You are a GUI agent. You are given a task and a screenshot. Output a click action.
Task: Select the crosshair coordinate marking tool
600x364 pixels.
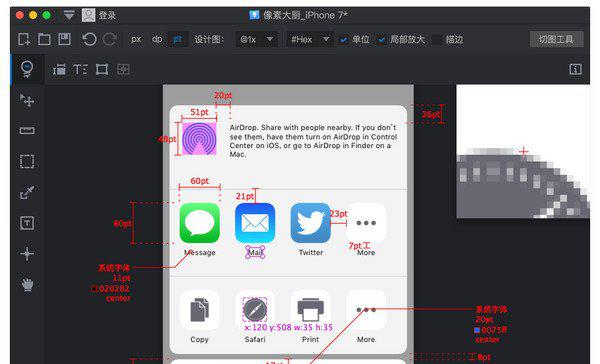(x=27, y=253)
